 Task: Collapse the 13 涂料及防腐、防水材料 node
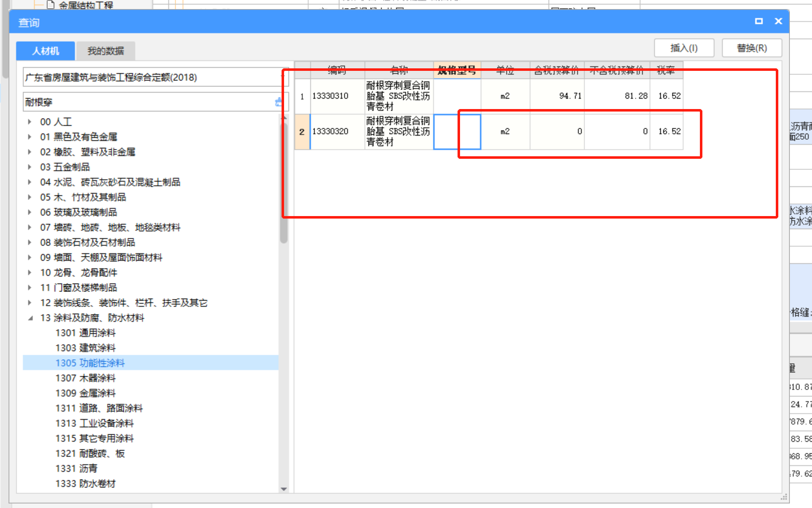click(30, 318)
